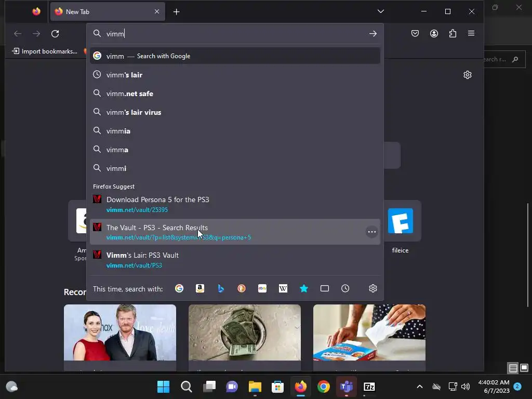
Task: Choose the "vimm's lair virus" suggestion
Action: point(235,112)
